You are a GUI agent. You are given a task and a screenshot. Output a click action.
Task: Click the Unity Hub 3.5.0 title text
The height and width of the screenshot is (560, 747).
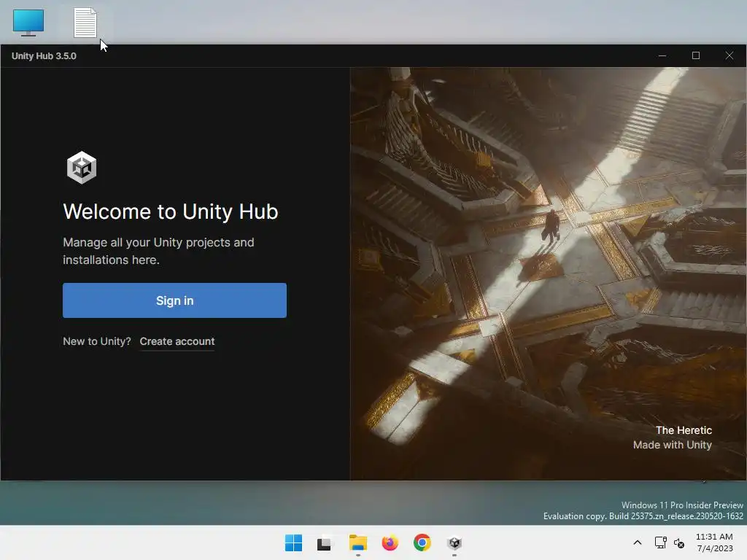[x=44, y=55]
